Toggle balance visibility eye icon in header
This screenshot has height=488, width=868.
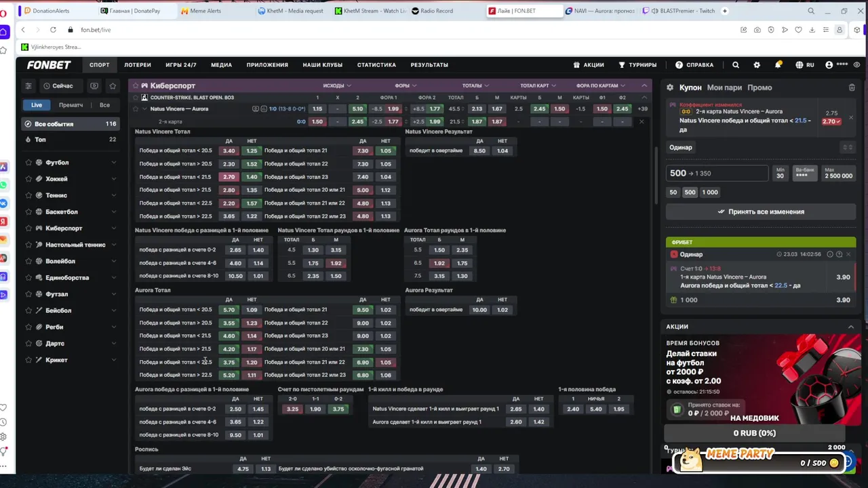coord(857,65)
